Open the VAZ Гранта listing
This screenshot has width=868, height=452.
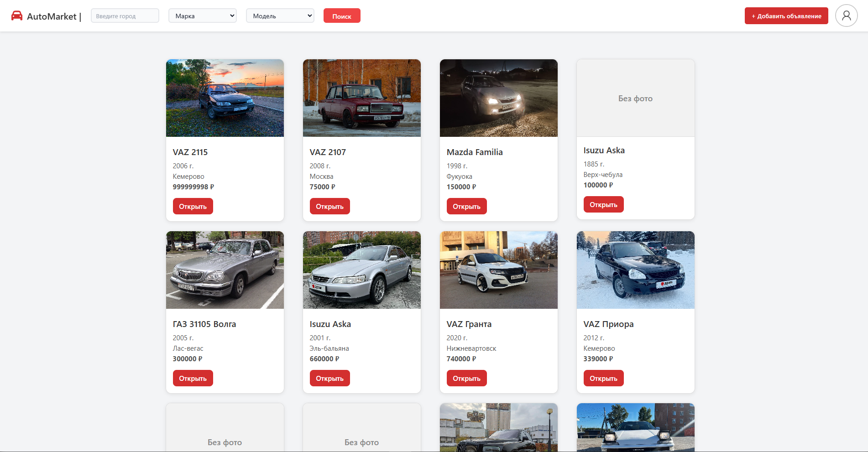(x=466, y=378)
